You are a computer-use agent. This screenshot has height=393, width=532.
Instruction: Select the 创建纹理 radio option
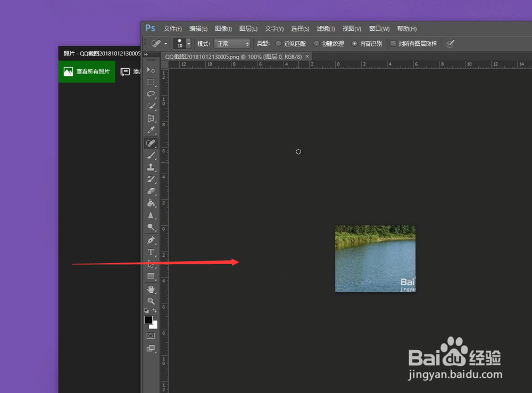(x=329, y=44)
